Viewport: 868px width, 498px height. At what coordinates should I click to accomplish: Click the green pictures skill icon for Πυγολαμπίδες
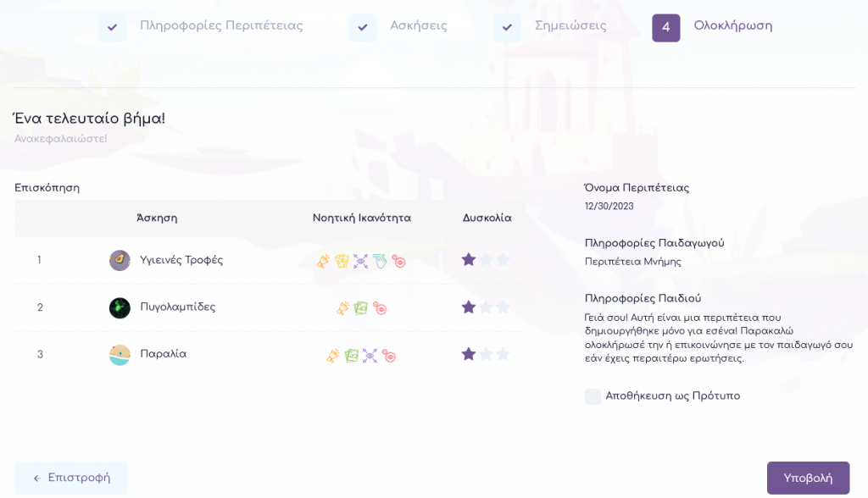pyautogui.click(x=361, y=308)
